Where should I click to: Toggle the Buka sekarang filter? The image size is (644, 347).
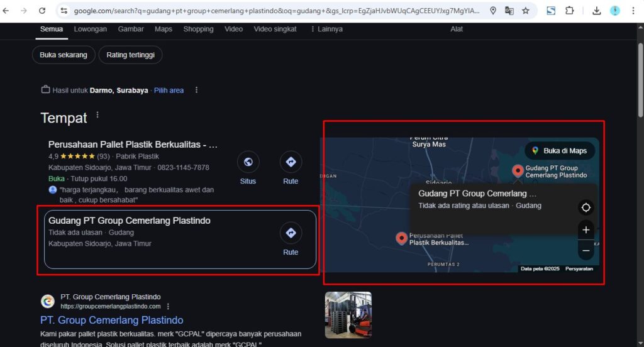pyautogui.click(x=64, y=55)
